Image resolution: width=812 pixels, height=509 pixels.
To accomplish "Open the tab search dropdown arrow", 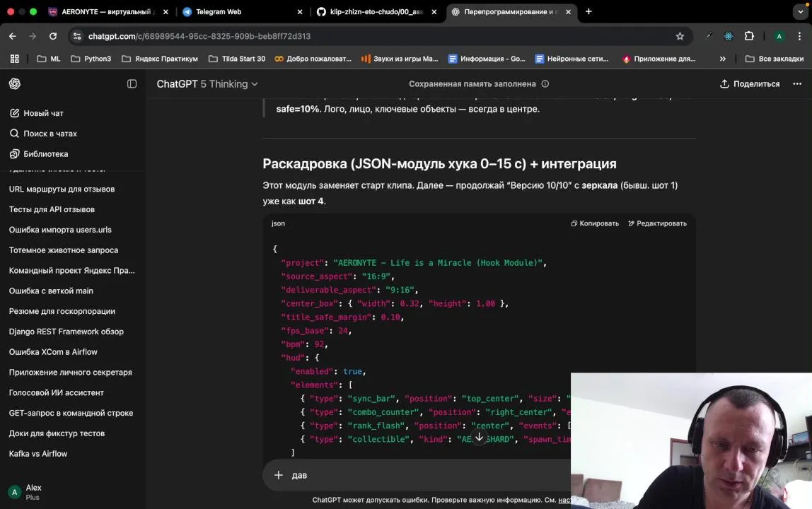I will tap(800, 11).
